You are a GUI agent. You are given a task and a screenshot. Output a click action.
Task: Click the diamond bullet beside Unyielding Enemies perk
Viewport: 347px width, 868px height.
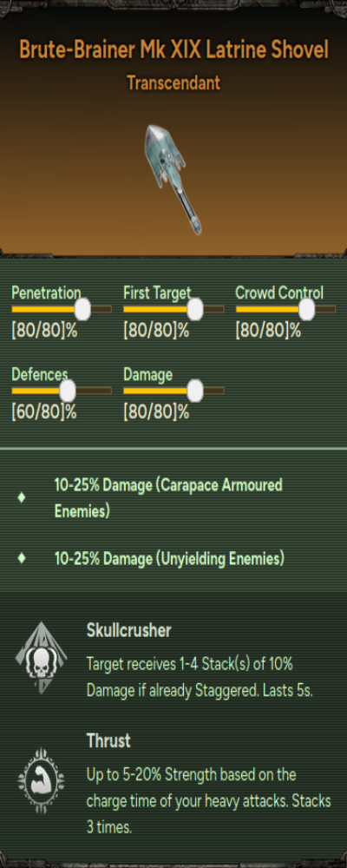[x=22, y=558]
